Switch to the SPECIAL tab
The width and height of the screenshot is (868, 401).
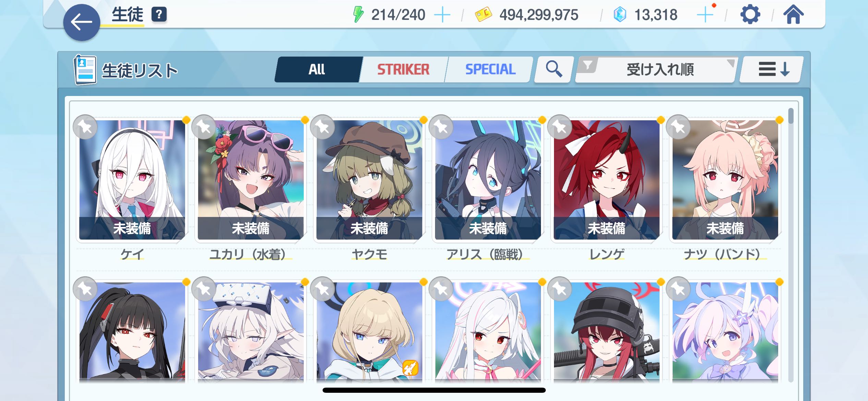[x=490, y=70]
